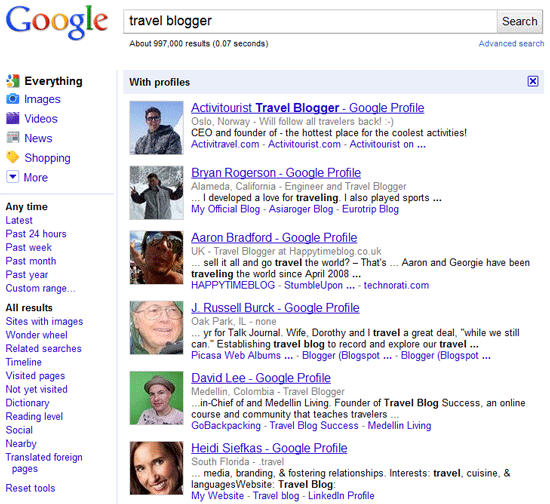Show Social results
The width and height of the screenshot is (550, 504).
click(x=19, y=430)
